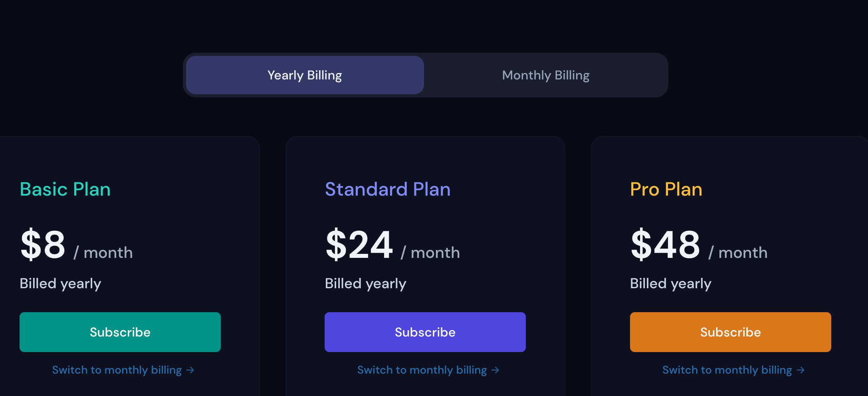
Task: Click the arrow icon under Pro Plan's Subscribe button
Action: 801,370
